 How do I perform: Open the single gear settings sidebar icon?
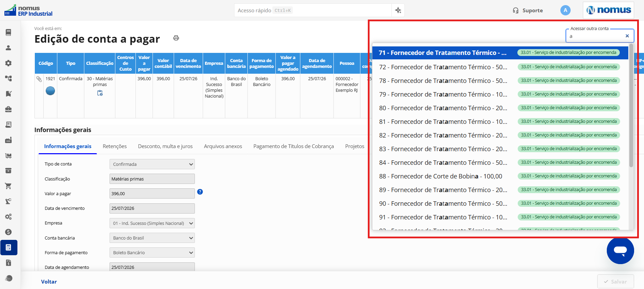(9, 63)
